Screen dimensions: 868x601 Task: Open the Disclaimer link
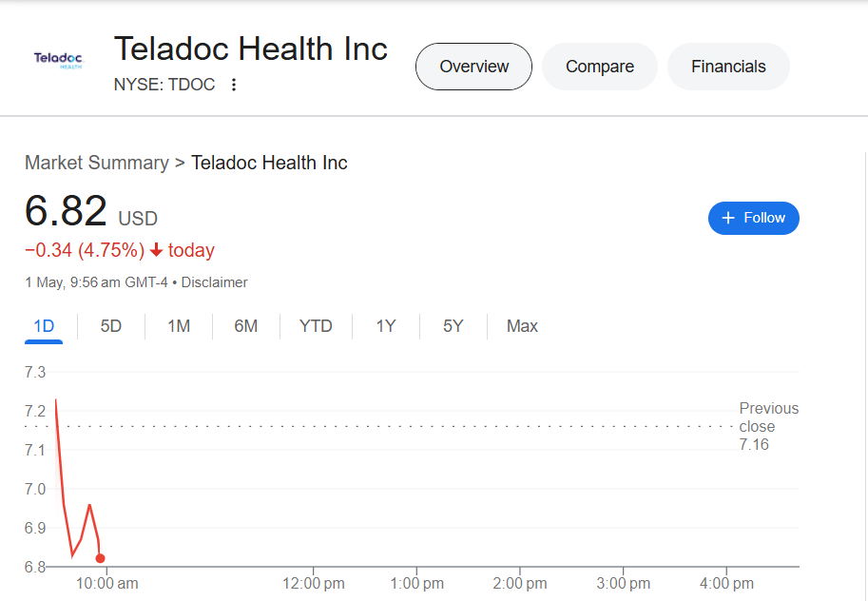[x=214, y=282]
